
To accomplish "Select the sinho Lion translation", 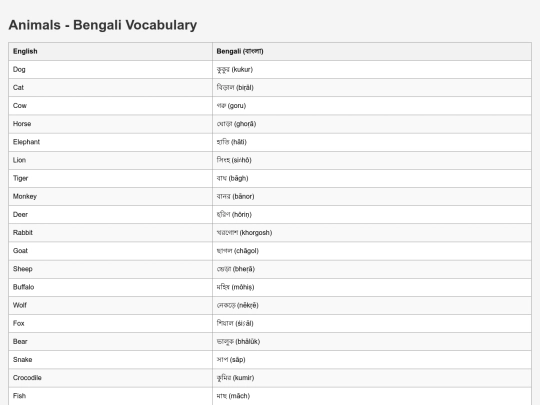I will [x=372, y=160].
